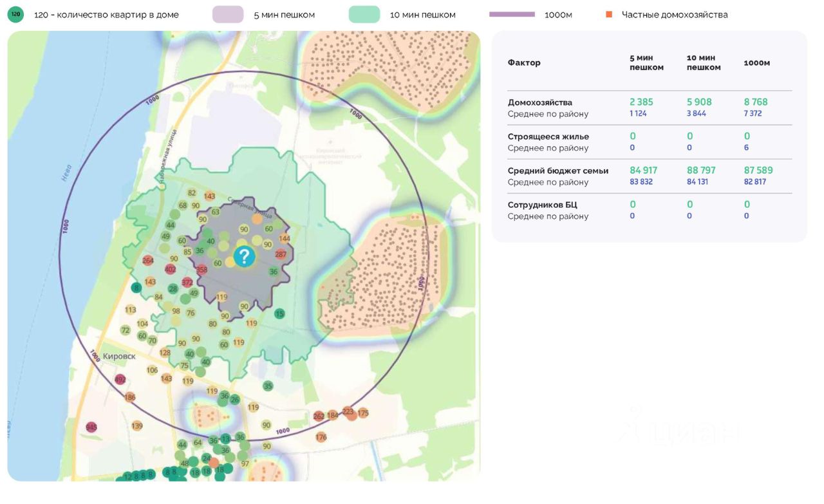Viewport: 824px width, 504px height.
Task: Click the Домохозяйства row label
Action: pyautogui.click(x=539, y=102)
